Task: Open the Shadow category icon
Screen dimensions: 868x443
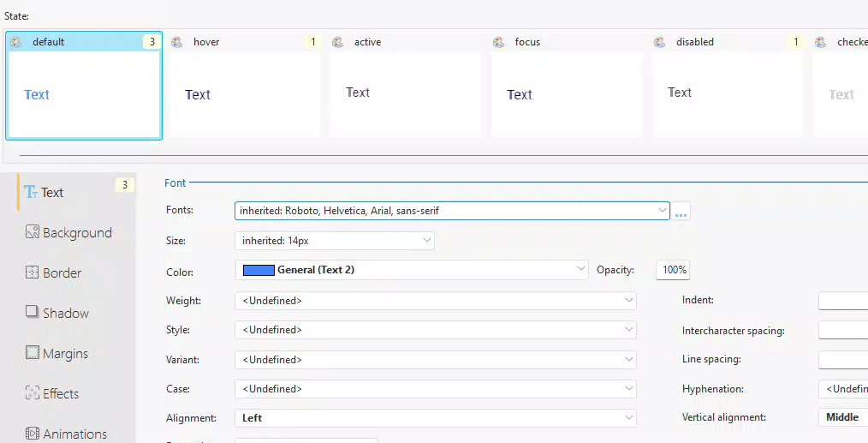Action: (33, 313)
